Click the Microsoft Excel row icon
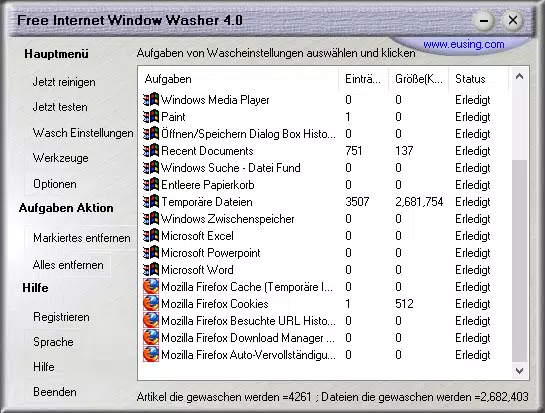The image size is (545, 413). point(151,236)
